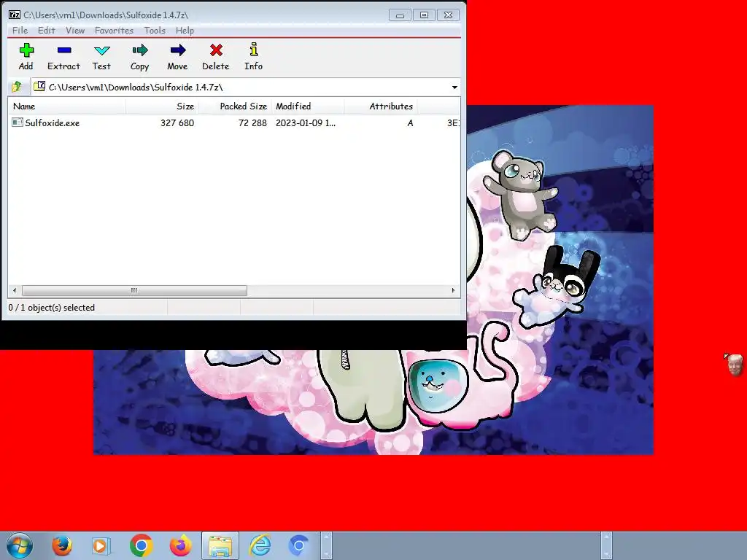The image size is (747, 560).
Task: Click the horizontal scrollbar thumb
Action: [x=134, y=290]
